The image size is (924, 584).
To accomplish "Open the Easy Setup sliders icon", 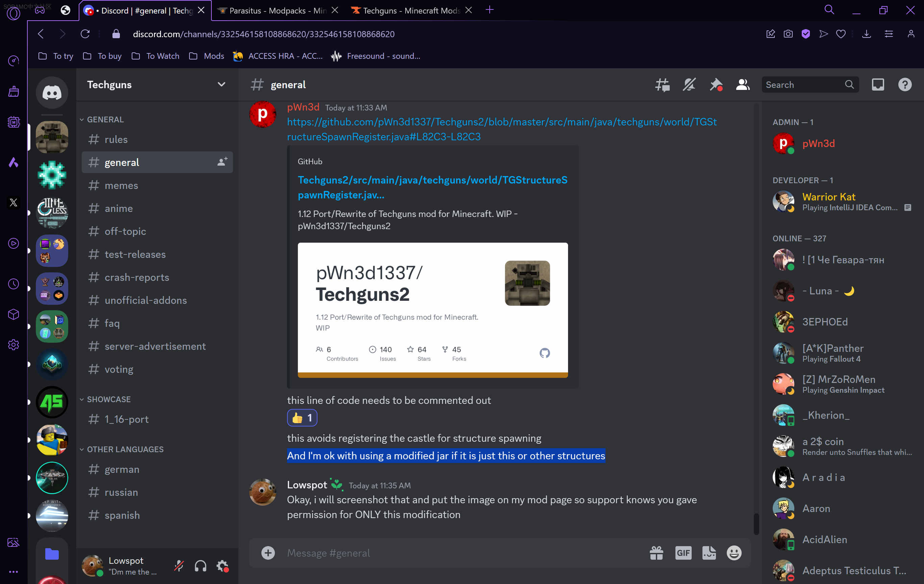I will point(888,34).
